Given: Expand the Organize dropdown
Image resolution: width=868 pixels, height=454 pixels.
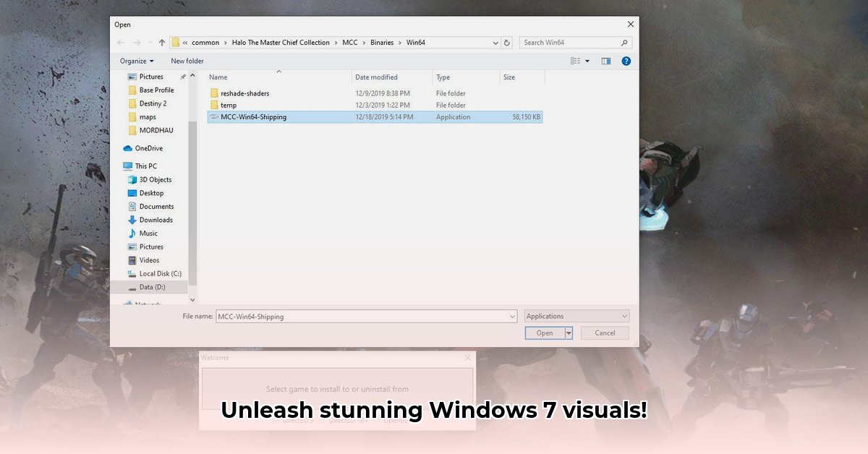Looking at the screenshot, I should (137, 61).
